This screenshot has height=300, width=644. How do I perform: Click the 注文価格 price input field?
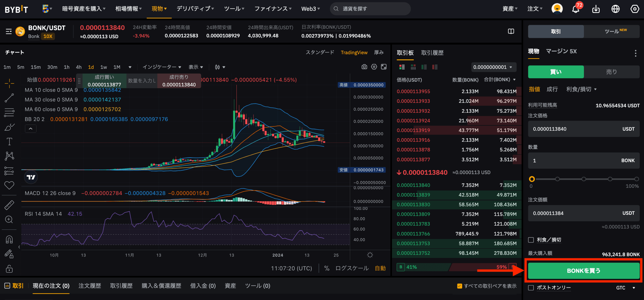[584, 129]
